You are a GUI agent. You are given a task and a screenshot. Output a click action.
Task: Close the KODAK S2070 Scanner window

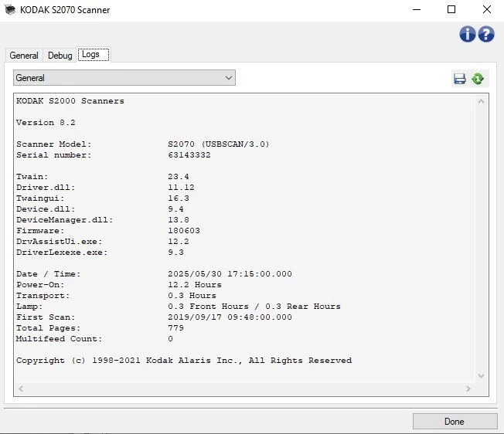487,9
